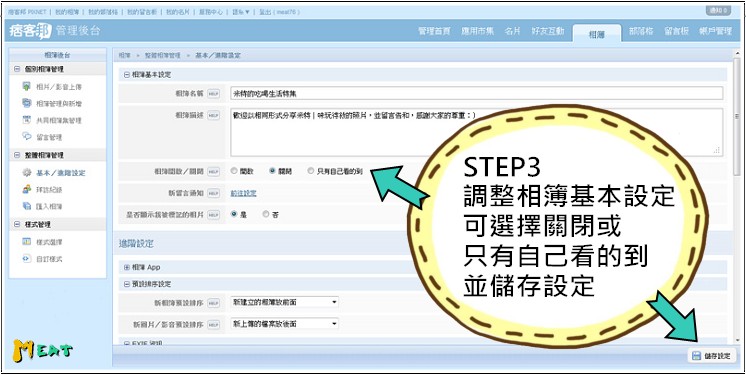Click HELP icon beside 相簿描述
The width and height of the screenshot is (746, 375).
tap(214, 115)
